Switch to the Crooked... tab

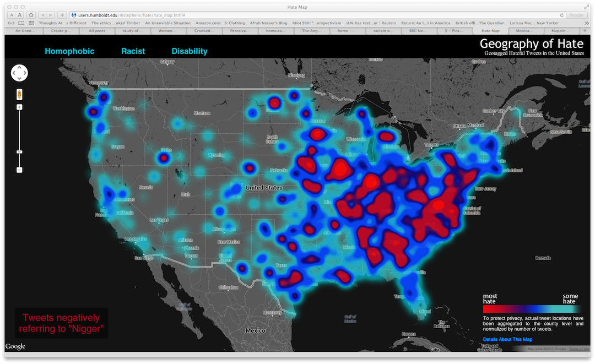coord(204,31)
